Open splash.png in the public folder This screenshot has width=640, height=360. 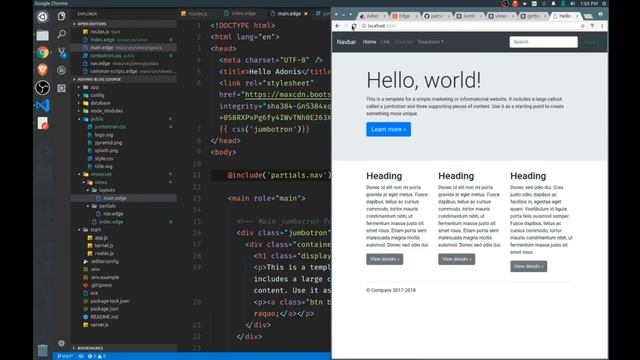point(106,151)
